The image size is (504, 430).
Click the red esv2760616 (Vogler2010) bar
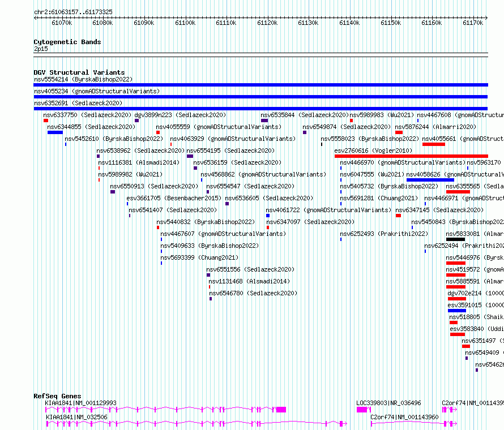411,156
